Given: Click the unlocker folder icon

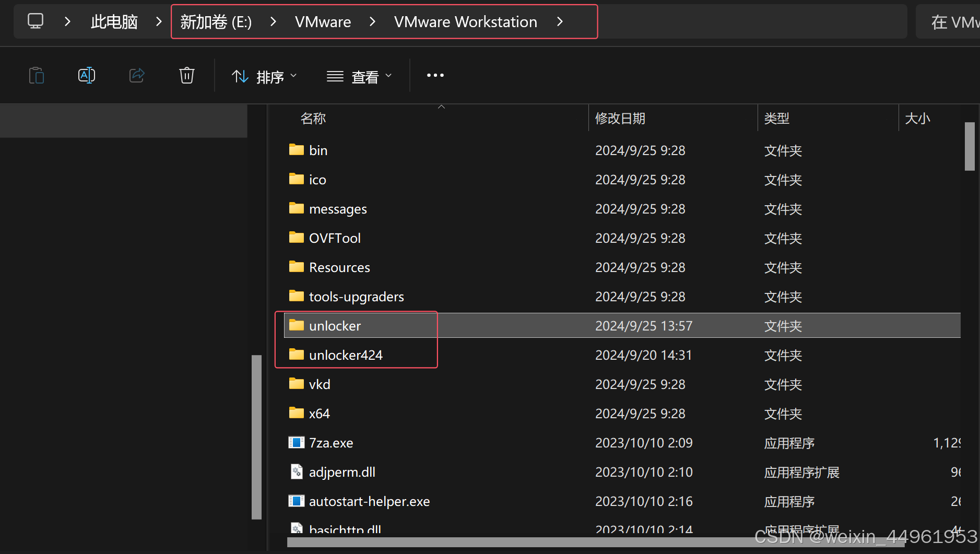Looking at the screenshot, I should 297,325.
